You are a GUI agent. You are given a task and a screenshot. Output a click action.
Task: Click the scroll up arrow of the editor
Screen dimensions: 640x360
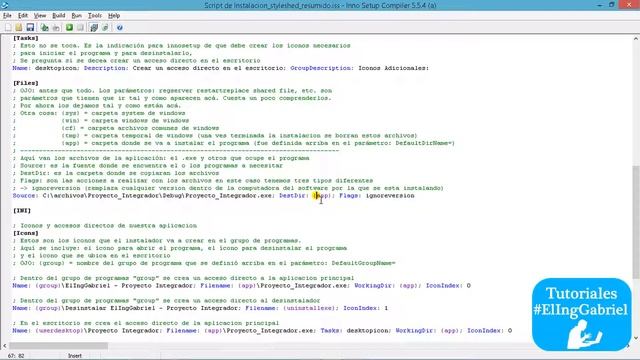tap(636, 39)
